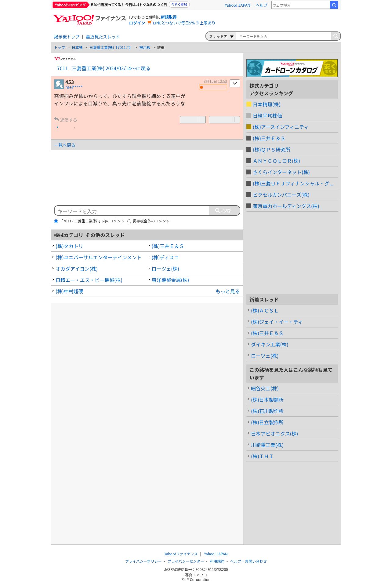
Task: Open the (株)中村超硬 thread
Action: point(69,291)
